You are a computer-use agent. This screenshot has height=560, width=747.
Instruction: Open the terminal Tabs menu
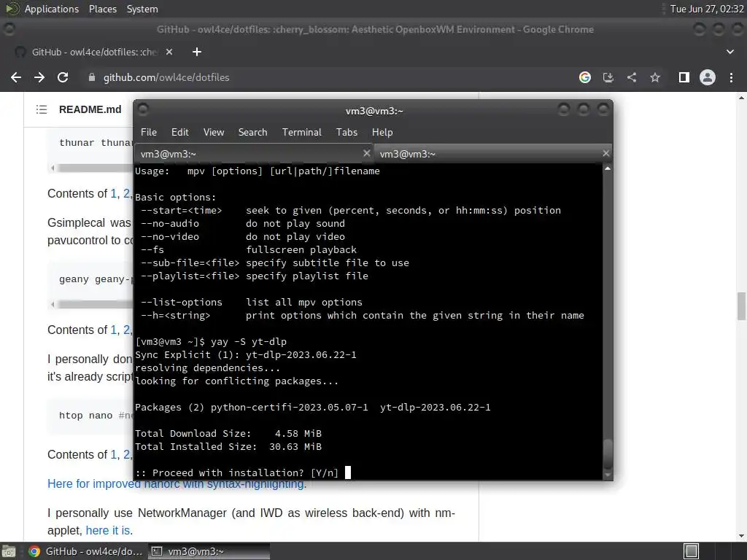[347, 133]
